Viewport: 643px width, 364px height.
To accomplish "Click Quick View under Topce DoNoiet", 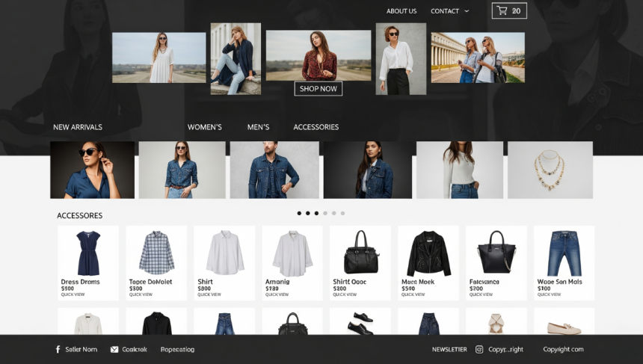I will coord(141,294).
